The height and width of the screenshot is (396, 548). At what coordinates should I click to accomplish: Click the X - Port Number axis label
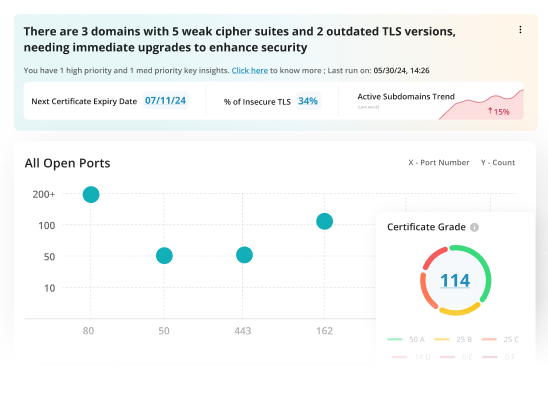(x=439, y=163)
